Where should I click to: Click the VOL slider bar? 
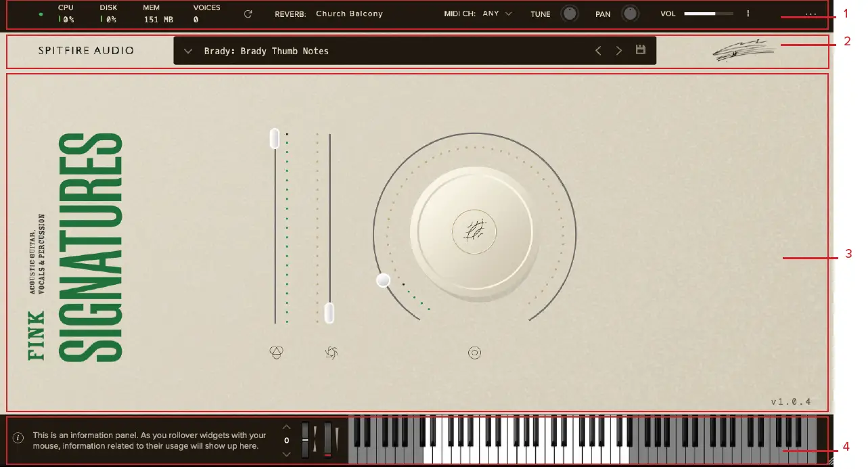(x=708, y=14)
